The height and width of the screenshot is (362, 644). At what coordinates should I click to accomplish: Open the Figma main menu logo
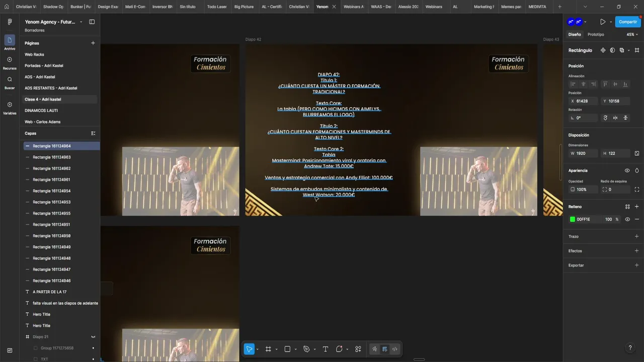click(x=10, y=22)
